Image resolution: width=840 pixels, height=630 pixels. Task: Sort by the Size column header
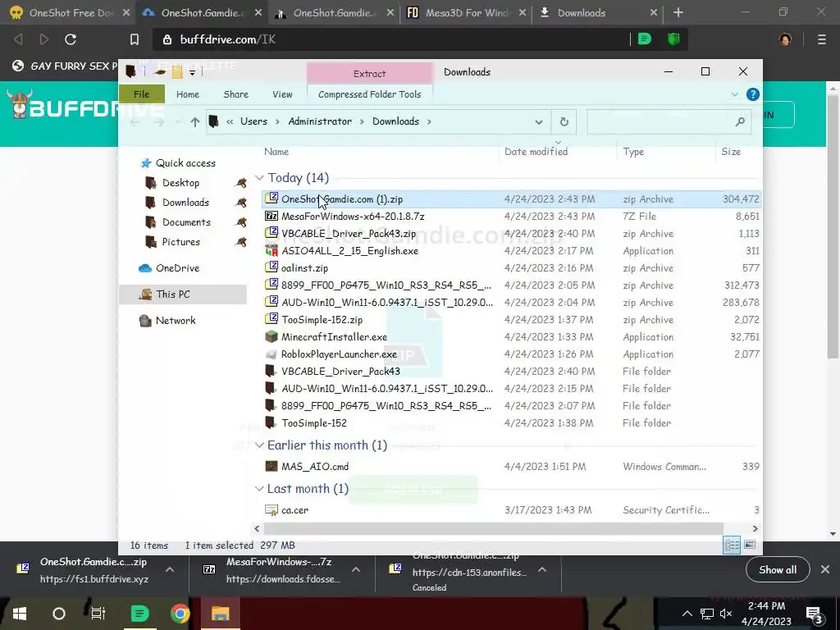[x=731, y=152]
